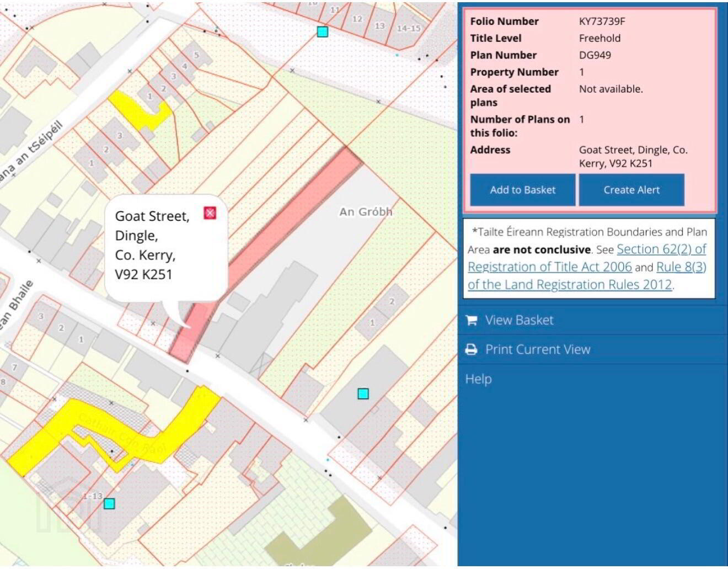Open Rule 8(3) Land Registration Rules link
This screenshot has width=728, height=569.
(587, 275)
